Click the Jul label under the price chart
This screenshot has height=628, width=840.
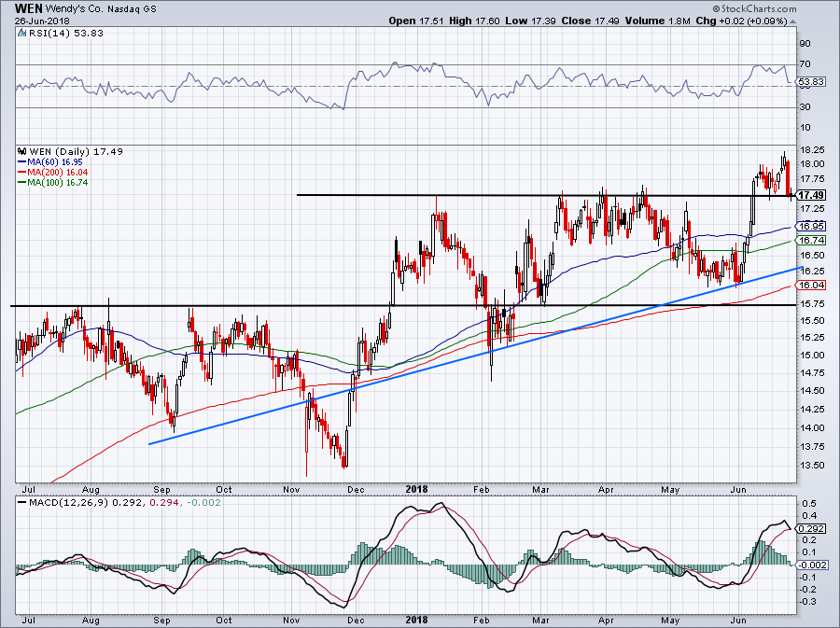coord(29,489)
